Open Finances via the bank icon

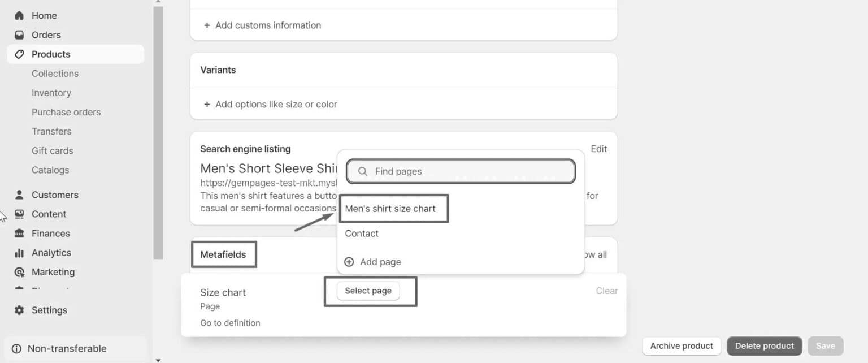click(x=19, y=233)
